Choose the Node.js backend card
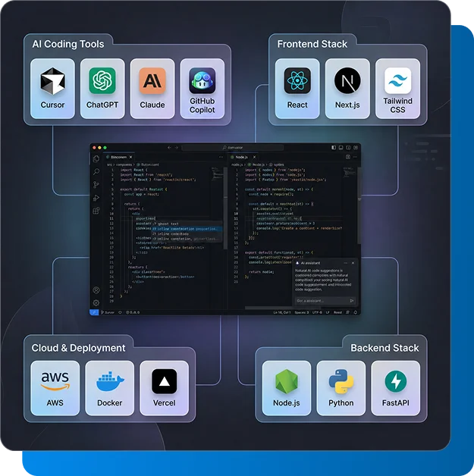 pyautogui.click(x=287, y=388)
